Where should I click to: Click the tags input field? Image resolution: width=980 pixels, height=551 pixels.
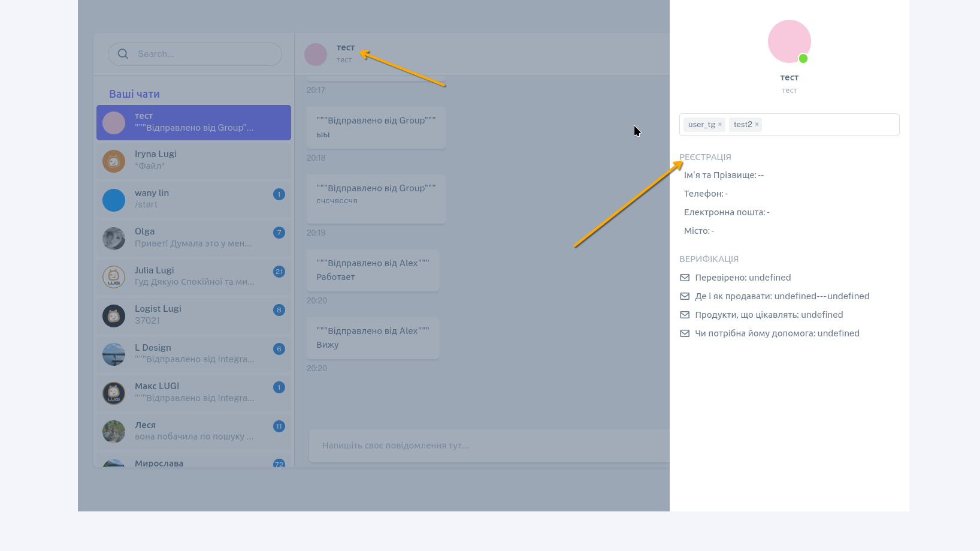pos(829,125)
